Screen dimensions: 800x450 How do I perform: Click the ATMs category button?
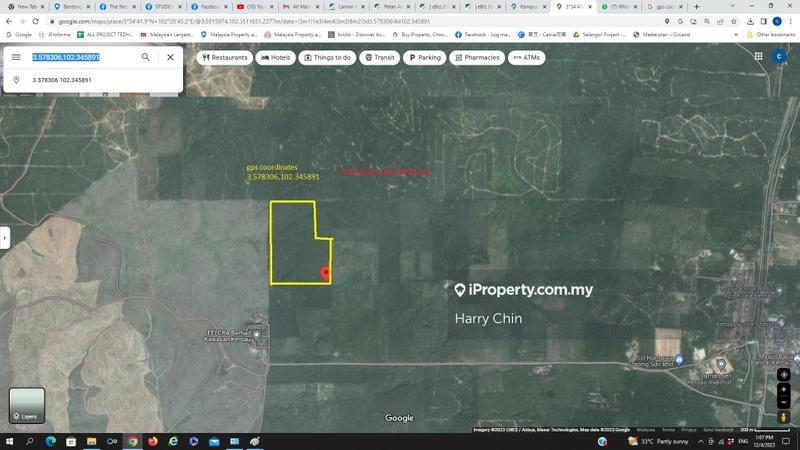pos(527,58)
